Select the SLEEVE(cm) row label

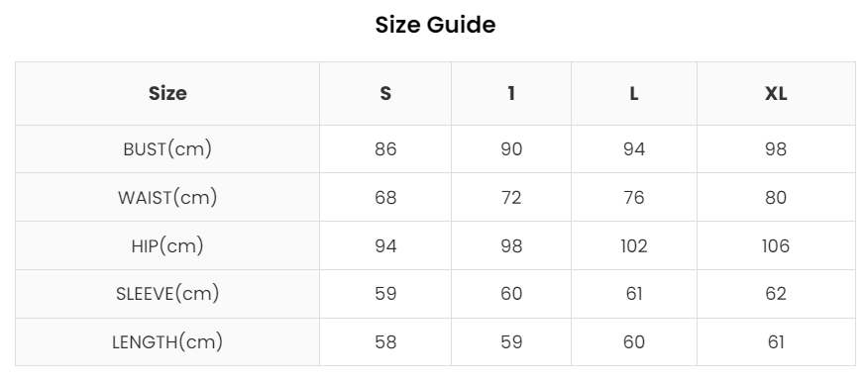pyautogui.click(x=167, y=294)
